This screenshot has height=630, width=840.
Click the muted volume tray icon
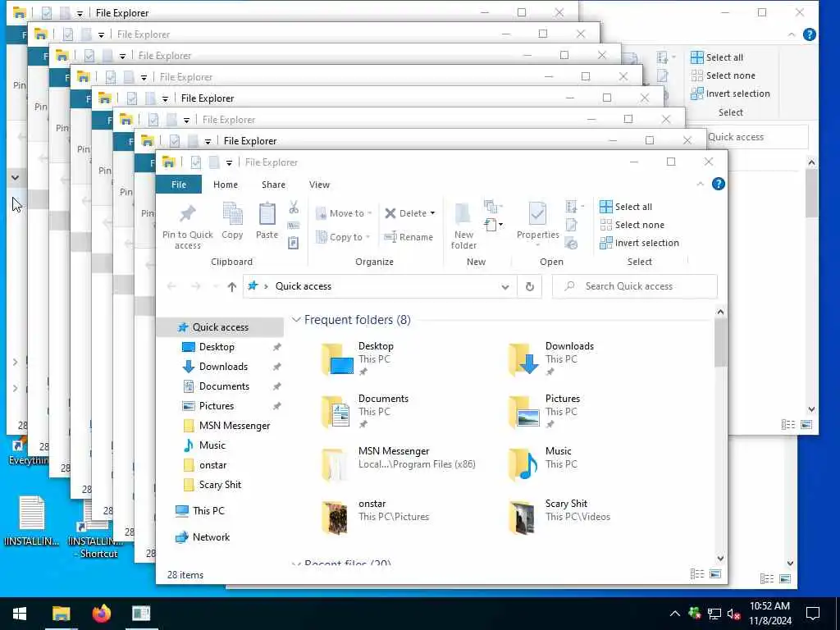click(x=734, y=614)
